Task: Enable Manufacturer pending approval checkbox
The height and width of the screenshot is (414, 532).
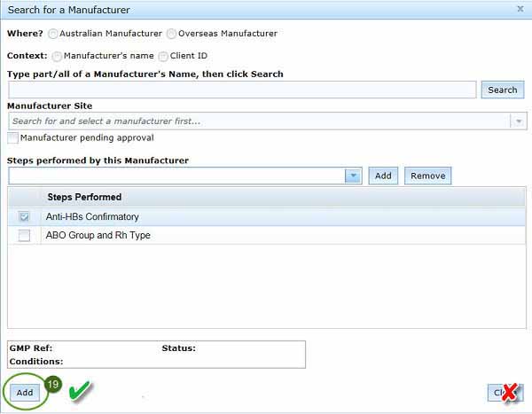Action: 13,138
